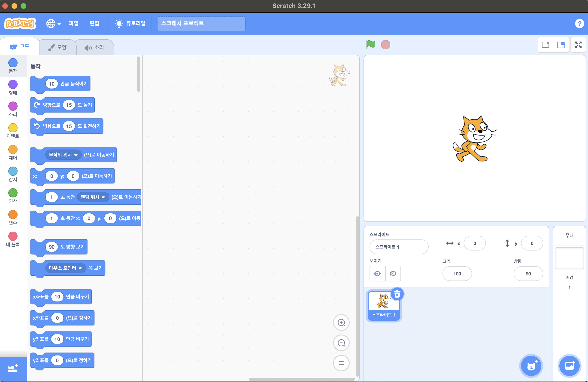588x382 pixels.
Task: Show sprite using the eye toggle
Action: click(x=377, y=273)
